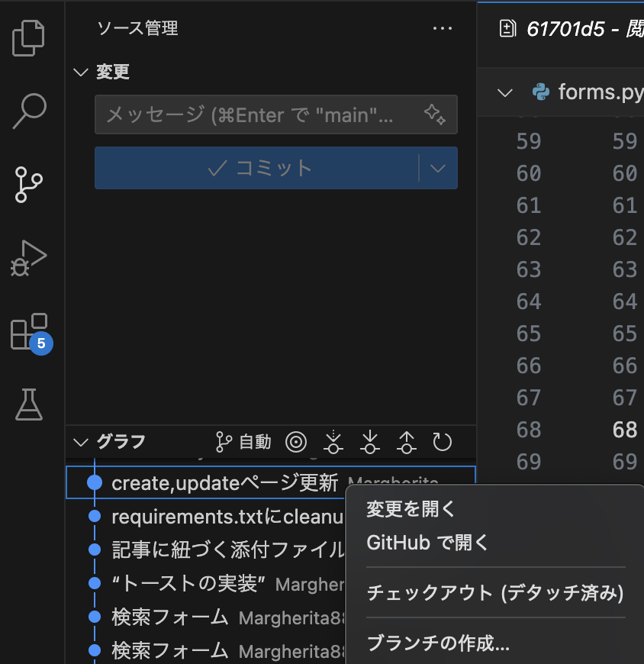
Task: Toggle the 自動 repository mode in the graph
Action: click(x=243, y=442)
